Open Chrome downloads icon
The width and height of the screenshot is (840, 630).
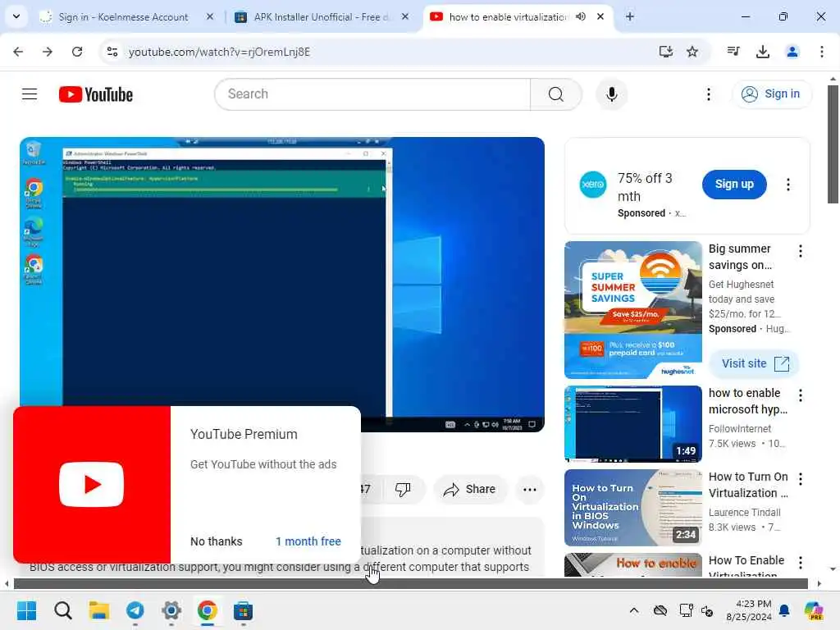[762, 52]
